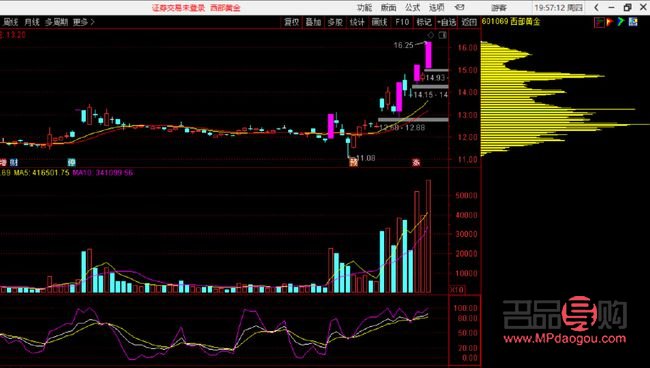Open the 公式 menu
Screen dimensions: 650x368
[x=412, y=7]
